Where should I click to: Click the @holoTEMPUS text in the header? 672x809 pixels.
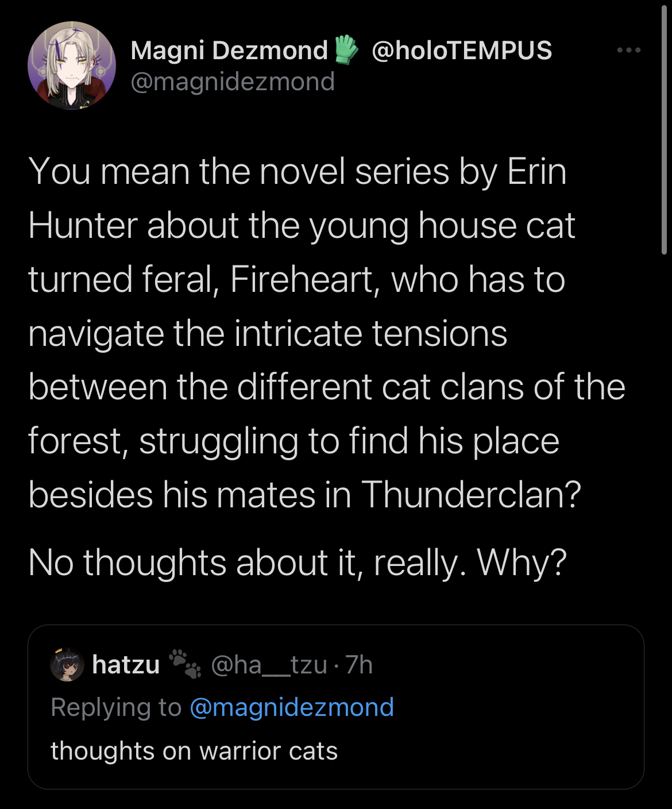[x=462, y=51]
